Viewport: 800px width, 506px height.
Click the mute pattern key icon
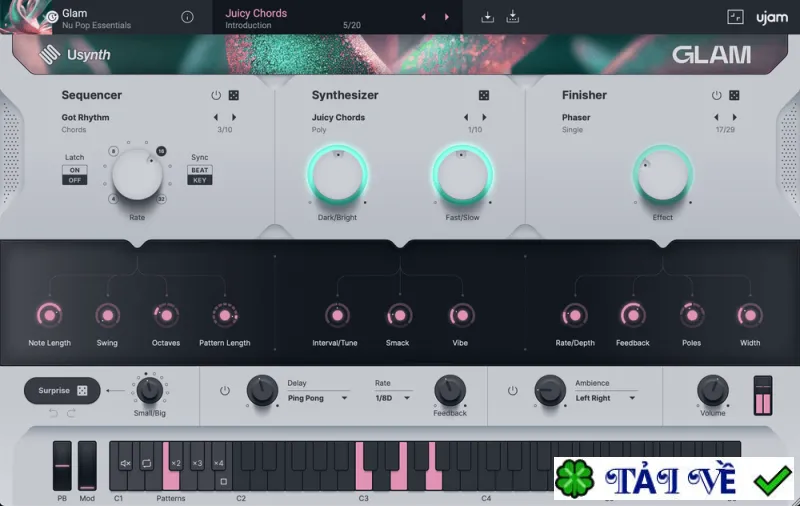[126, 463]
